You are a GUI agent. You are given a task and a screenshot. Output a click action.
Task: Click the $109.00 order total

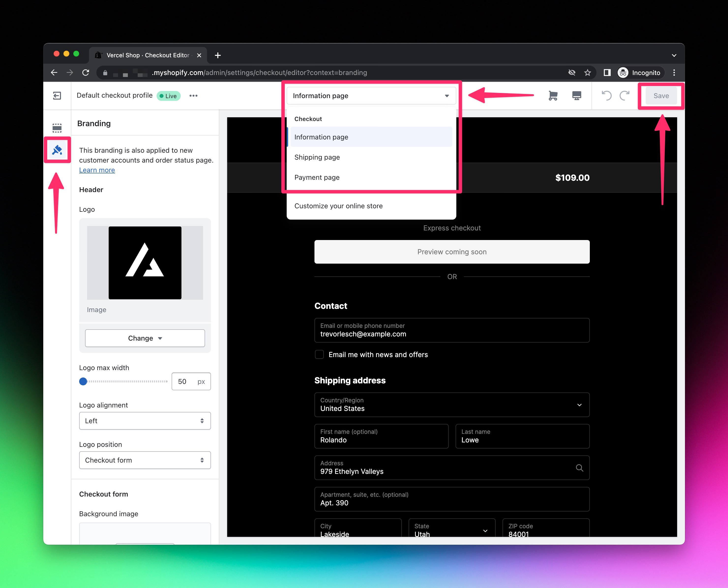(572, 178)
